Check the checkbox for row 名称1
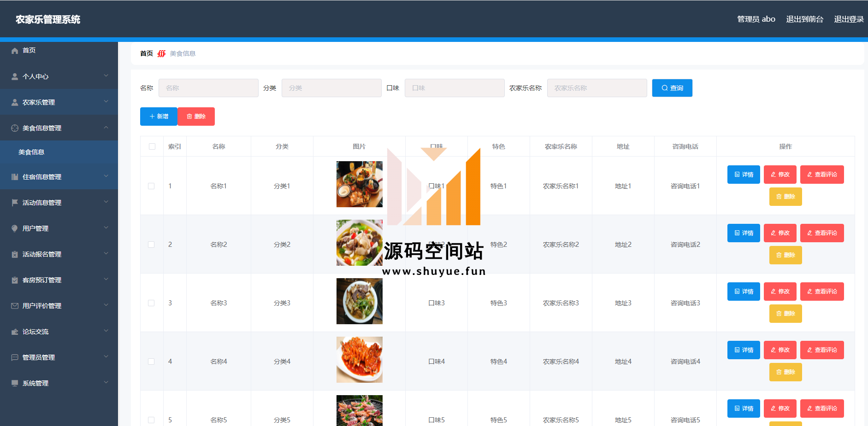This screenshot has height=426, width=868. click(151, 186)
